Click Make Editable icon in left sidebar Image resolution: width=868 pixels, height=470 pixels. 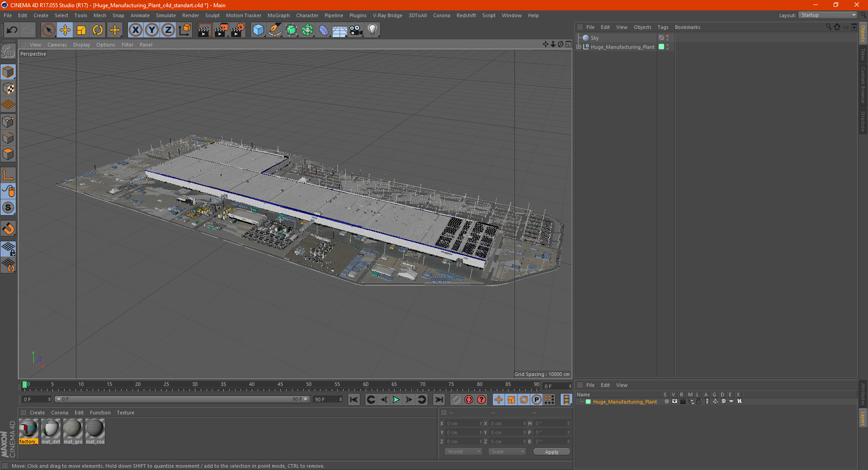click(8, 51)
